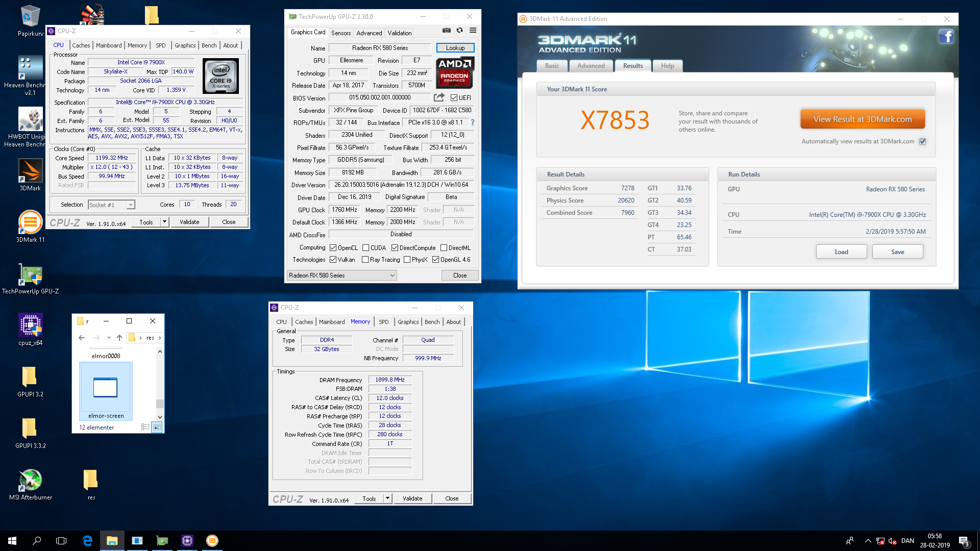Switch Explorer to large thumbnails view
This screenshot has width=980, height=551.
(157, 427)
